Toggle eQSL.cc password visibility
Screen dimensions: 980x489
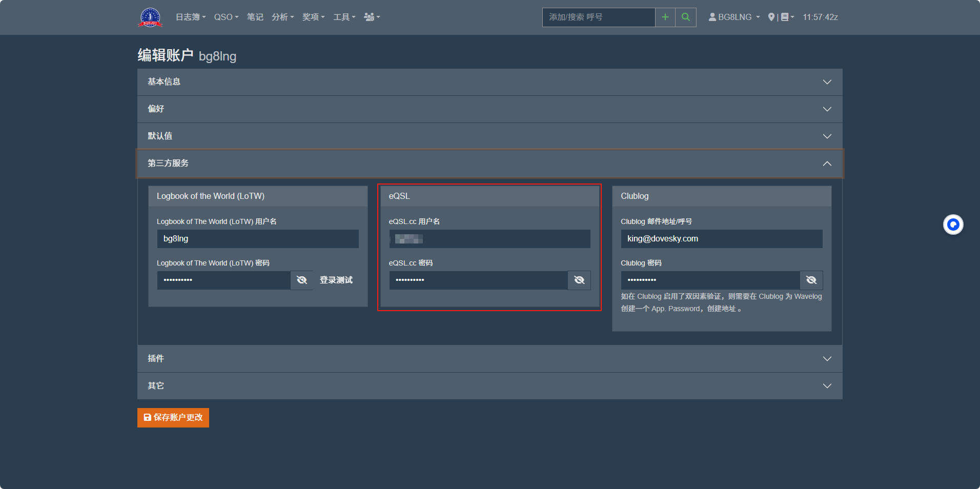pyautogui.click(x=579, y=280)
